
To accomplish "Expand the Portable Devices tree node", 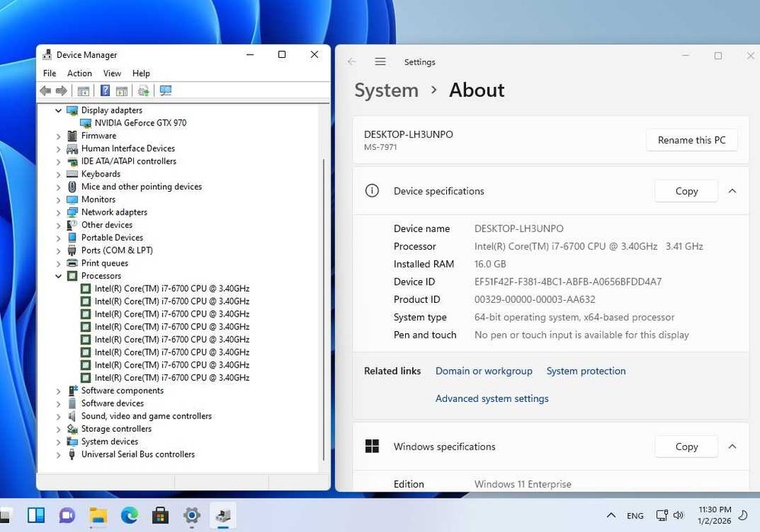I will click(59, 238).
